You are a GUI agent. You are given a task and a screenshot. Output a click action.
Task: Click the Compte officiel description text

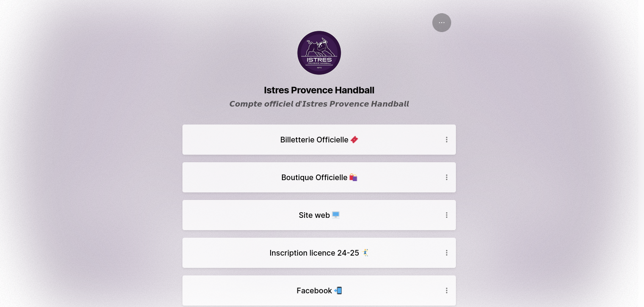319,104
